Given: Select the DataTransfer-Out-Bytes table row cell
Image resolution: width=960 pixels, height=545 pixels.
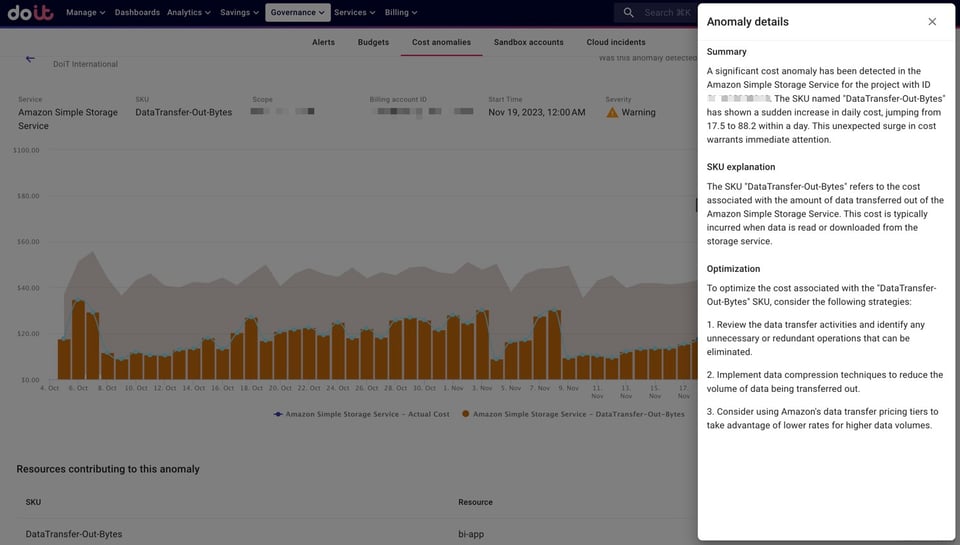Looking at the screenshot, I should [x=74, y=534].
